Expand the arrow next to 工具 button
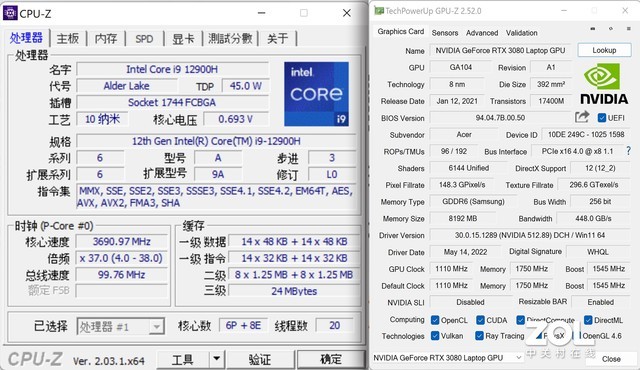640x370 pixels. (x=217, y=359)
